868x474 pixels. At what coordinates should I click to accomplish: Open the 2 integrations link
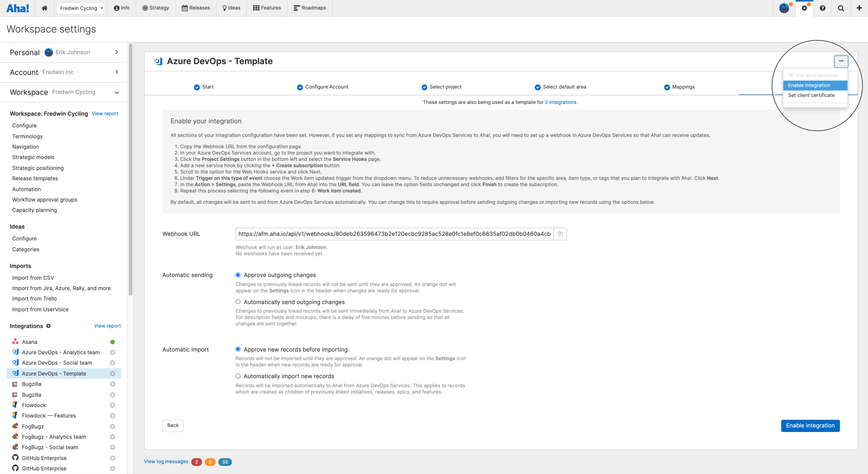coord(560,102)
